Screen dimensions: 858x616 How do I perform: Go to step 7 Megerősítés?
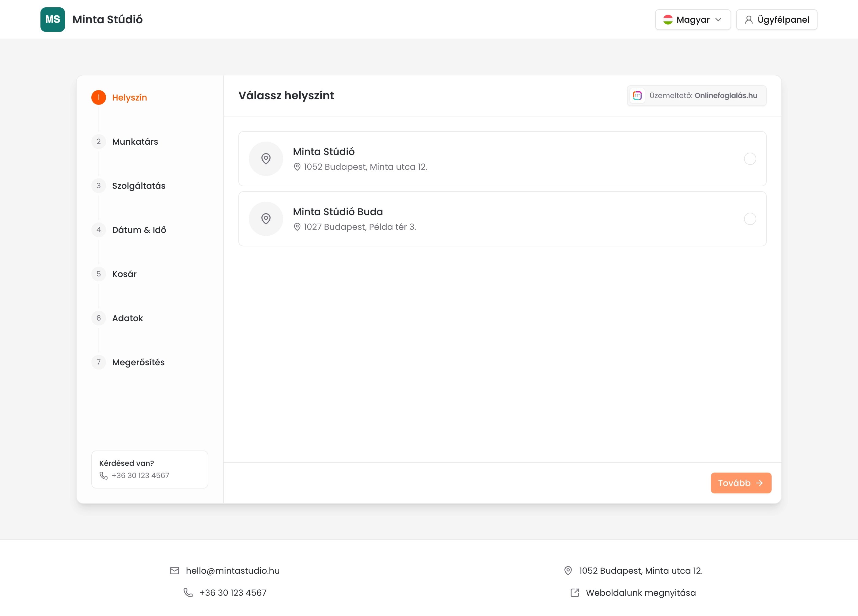(x=128, y=363)
